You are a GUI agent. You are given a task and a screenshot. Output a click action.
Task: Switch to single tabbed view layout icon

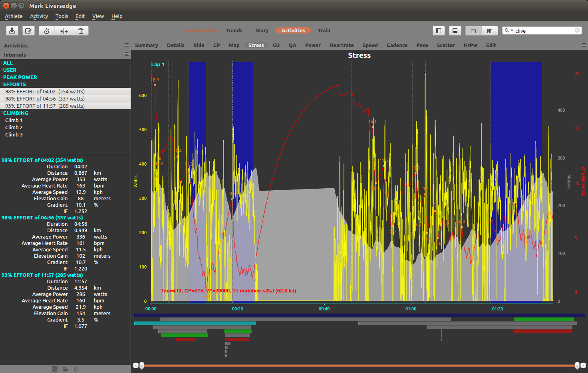pyautogui.click(x=473, y=31)
